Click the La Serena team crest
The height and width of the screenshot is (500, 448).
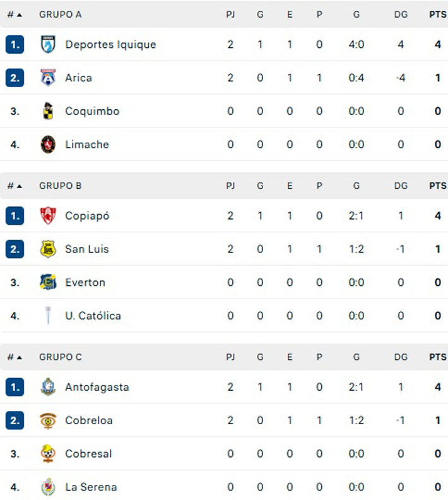pos(48,487)
